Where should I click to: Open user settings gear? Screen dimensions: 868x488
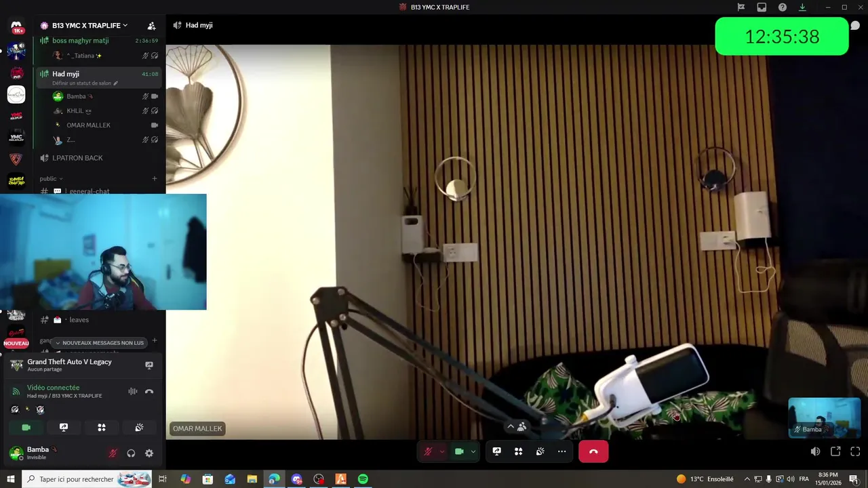tap(149, 453)
